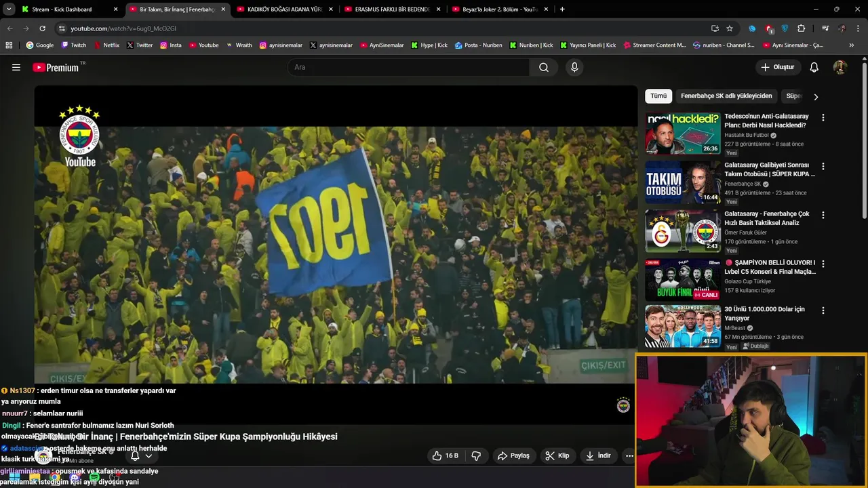Viewport: 868px width, 488px height.
Task: Open the Fenerbahçe SK channel name link
Action: (x=82, y=451)
